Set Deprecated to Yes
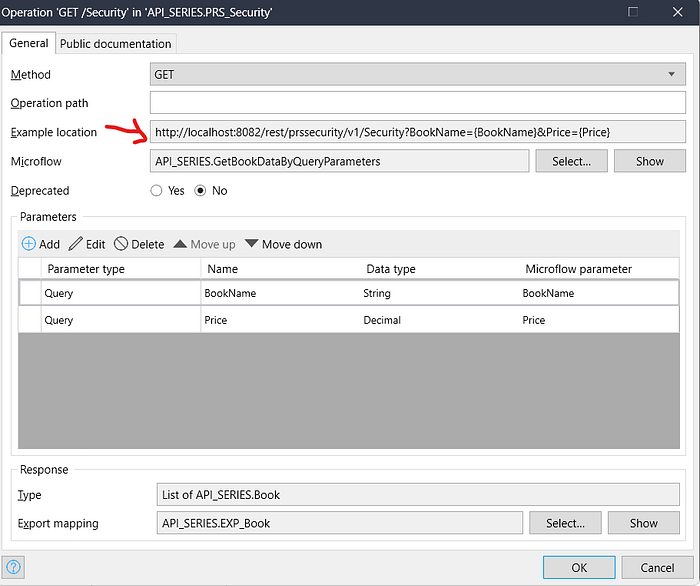Viewport: 700px width, 586px height. coord(157,190)
